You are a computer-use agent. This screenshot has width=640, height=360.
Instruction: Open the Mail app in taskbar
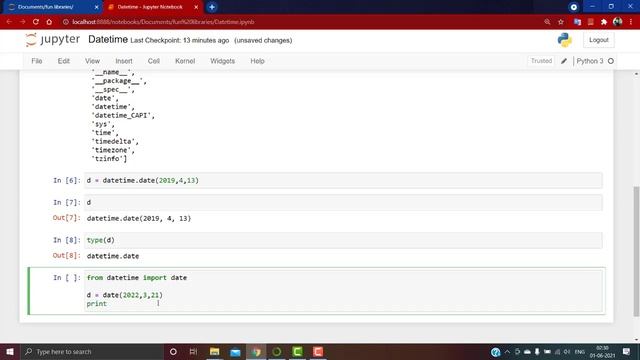click(x=236, y=351)
